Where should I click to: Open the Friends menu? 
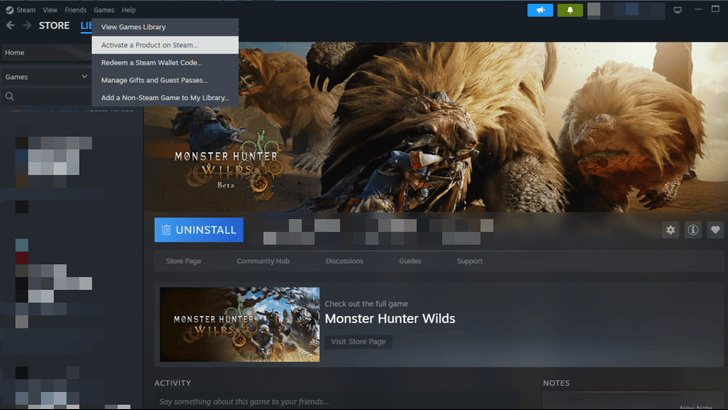tap(75, 10)
